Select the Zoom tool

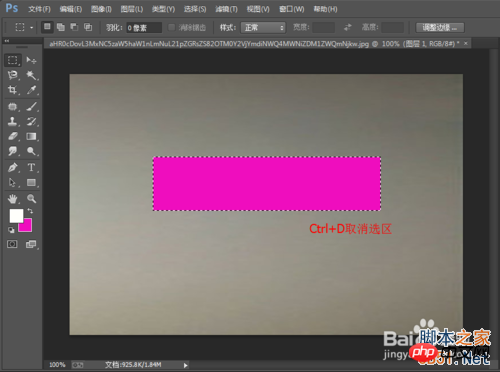[31, 199]
